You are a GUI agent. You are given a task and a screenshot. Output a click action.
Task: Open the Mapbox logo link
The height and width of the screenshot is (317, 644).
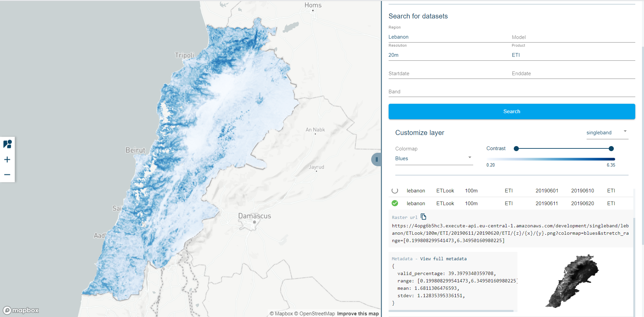coord(21,310)
